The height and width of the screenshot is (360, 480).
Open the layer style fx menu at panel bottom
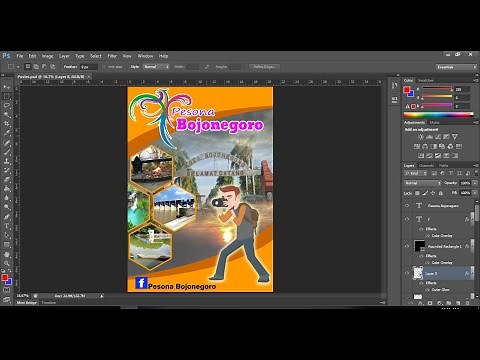(x=421, y=303)
